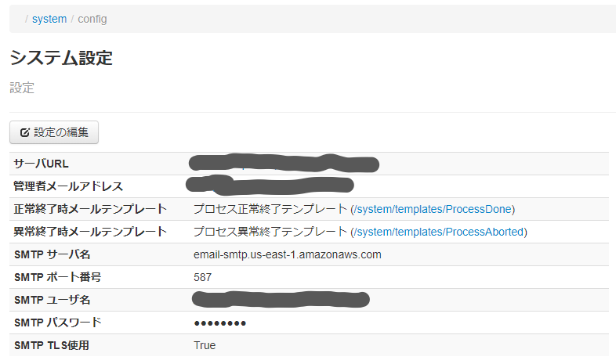The width and height of the screenshot is (616, 364).
Task: Click the config breadcrumb item
Action: (92, 19)
